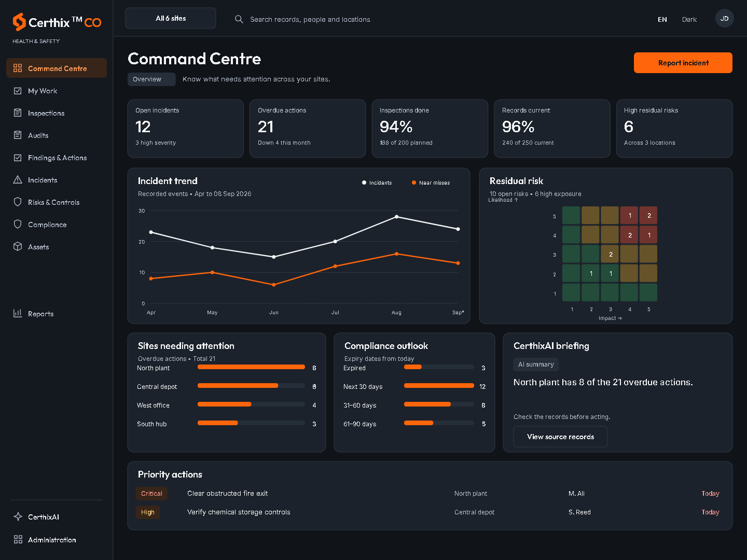Click the Compliance shield icon
This screenshot has width=747, height=560.
click(x=18, y=225)
